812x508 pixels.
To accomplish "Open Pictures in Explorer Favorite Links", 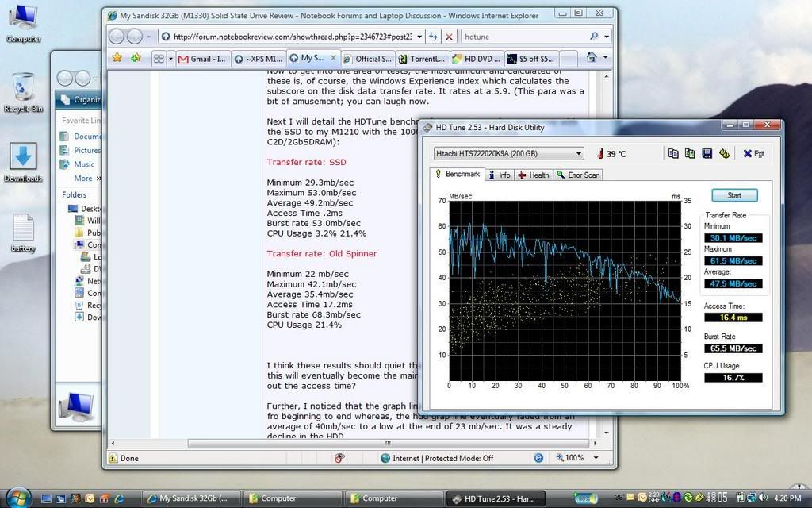I will coord(80,150).
